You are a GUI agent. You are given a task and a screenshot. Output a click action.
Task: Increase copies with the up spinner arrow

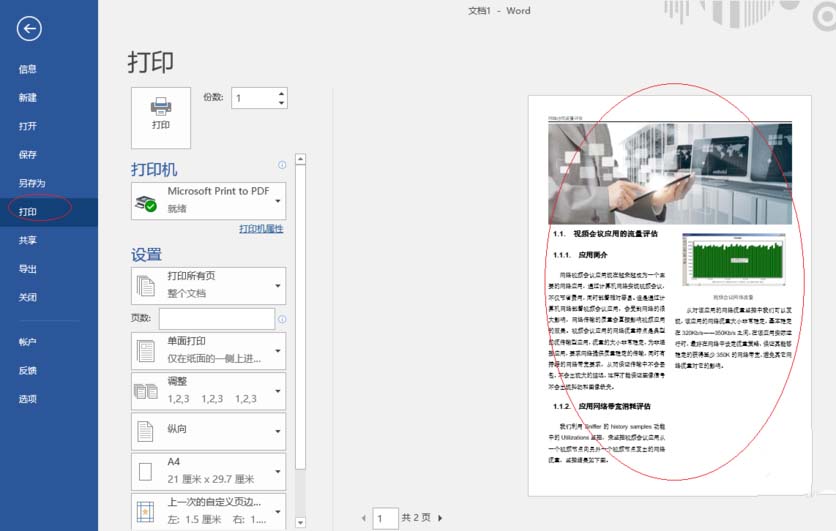pos(281,93)
